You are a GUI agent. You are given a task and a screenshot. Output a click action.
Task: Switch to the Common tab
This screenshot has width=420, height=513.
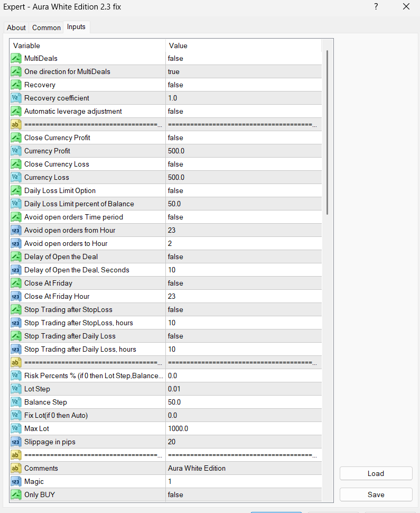point(46,28)
